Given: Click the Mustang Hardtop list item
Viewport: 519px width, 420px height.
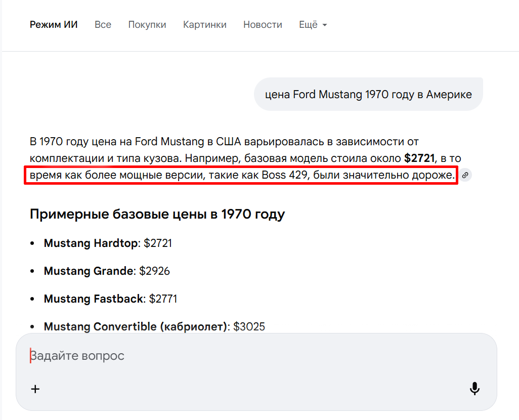Looking at the screenshot, I should click(108, 243).
